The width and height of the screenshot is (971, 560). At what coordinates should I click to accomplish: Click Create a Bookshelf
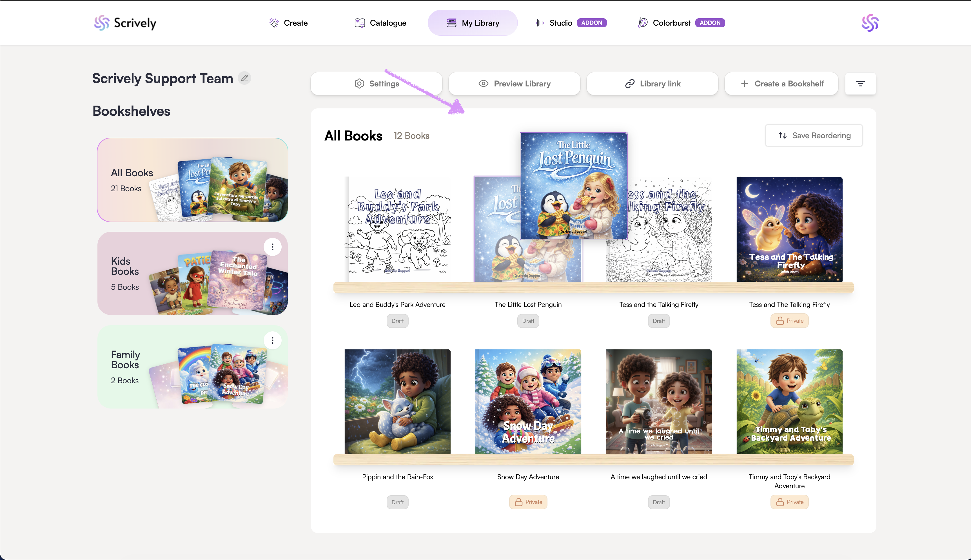click(781, 83)
